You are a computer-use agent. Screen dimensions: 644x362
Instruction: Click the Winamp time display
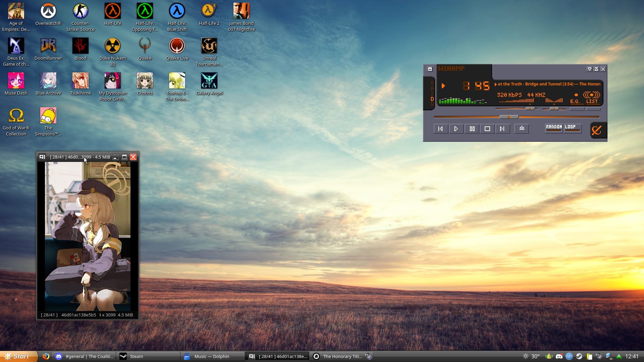coord(476,86)
